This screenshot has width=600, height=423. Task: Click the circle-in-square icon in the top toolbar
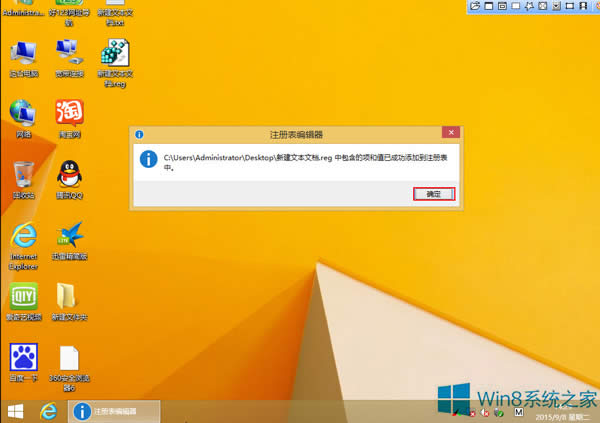click(543, 6)
